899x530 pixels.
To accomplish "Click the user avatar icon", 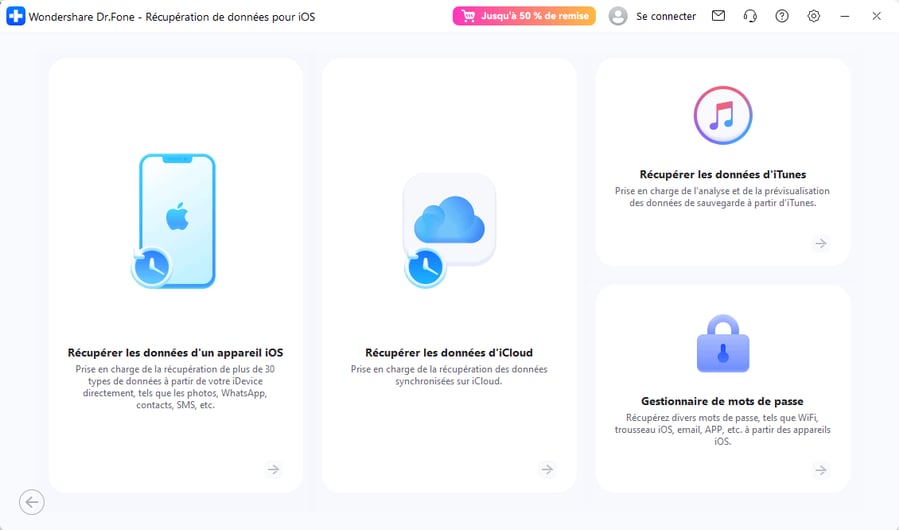I will pos(617,16).
